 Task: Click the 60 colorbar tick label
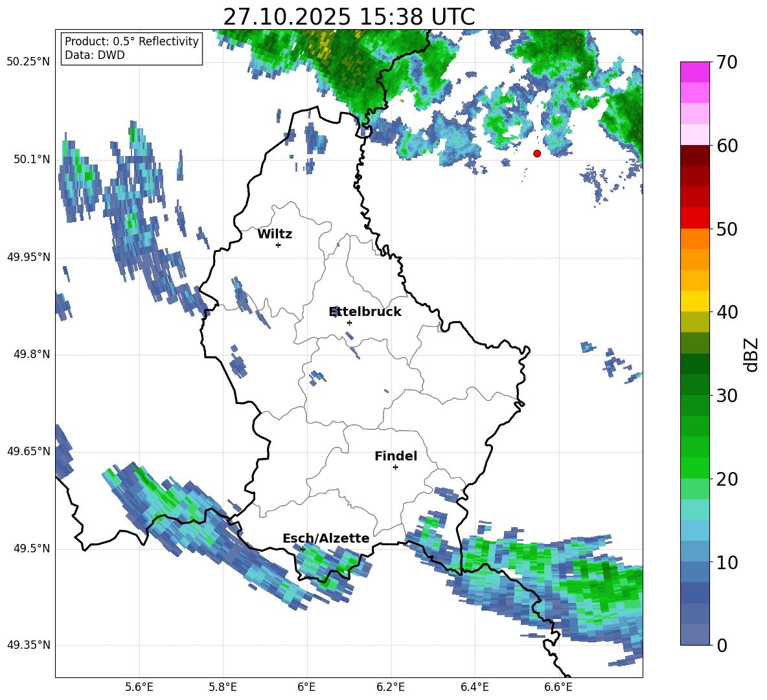coord(727,146)
